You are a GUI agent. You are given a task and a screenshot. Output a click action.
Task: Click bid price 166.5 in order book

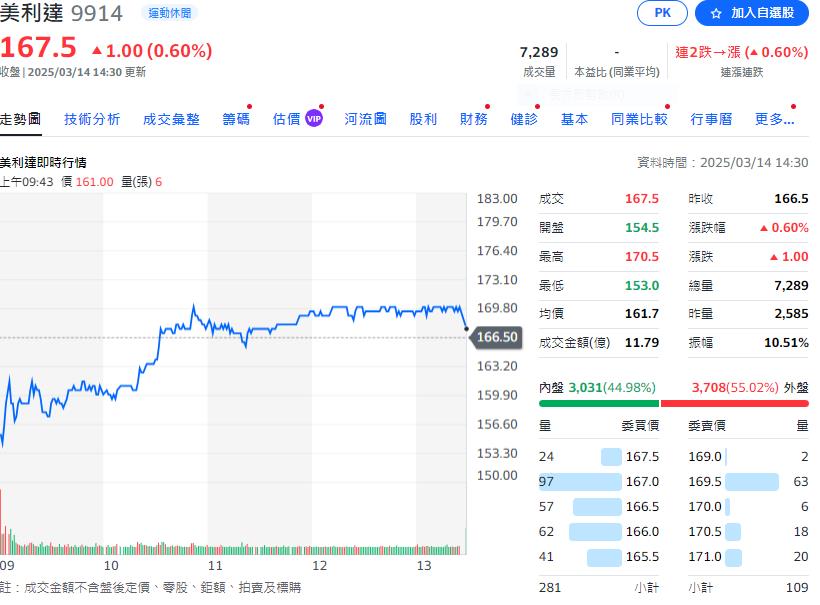(x=642, y=507)
